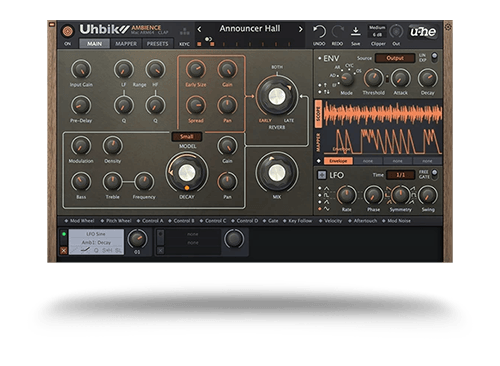
Task: Select the MAPPER vertical tab beside scope
Action: click(x=319, y=142)
